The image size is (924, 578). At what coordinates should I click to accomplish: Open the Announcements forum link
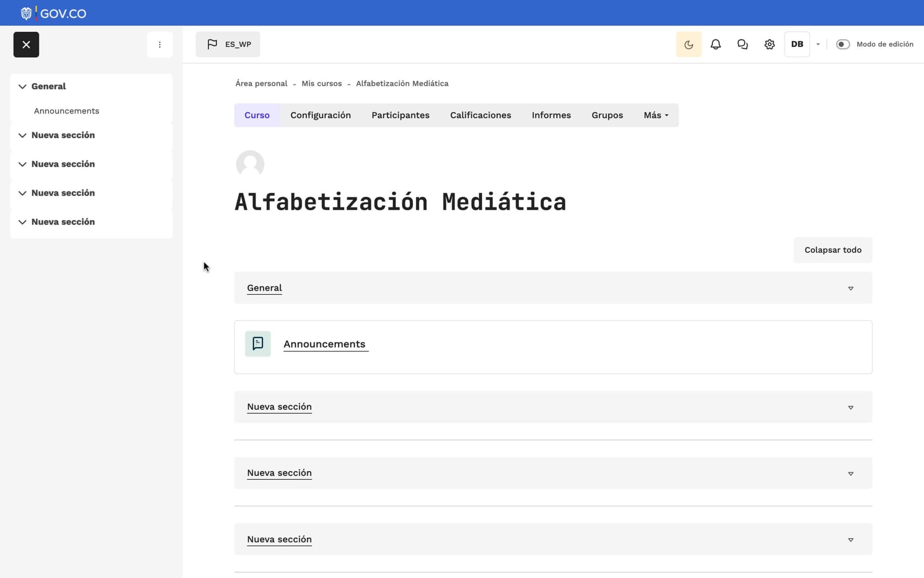pos(324,344)
